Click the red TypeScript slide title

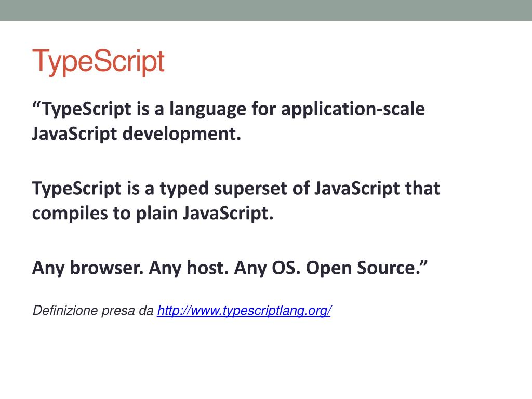coord(98,62)
